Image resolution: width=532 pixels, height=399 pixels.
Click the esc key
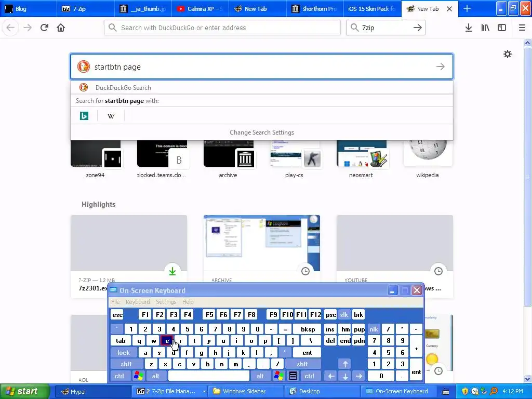click(117, 315)
